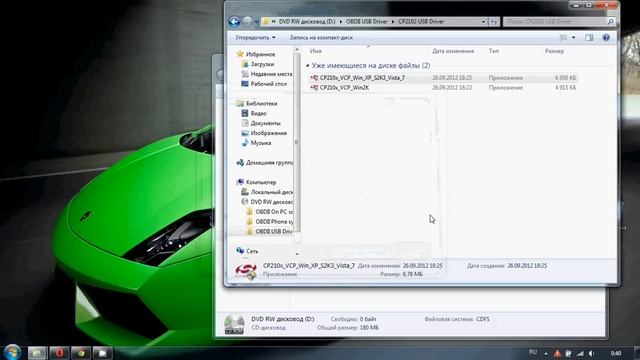Click the Музыка note icon
This screenshot has height=360, width=640.
[x=245, y=143]
